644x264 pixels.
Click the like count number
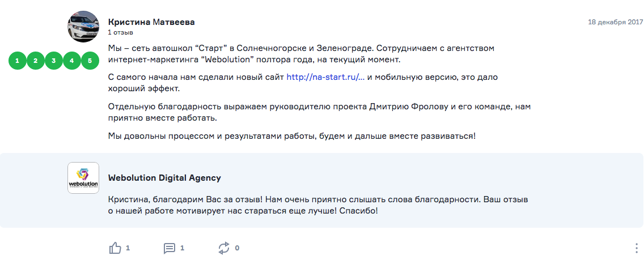(x=128, y=248)
